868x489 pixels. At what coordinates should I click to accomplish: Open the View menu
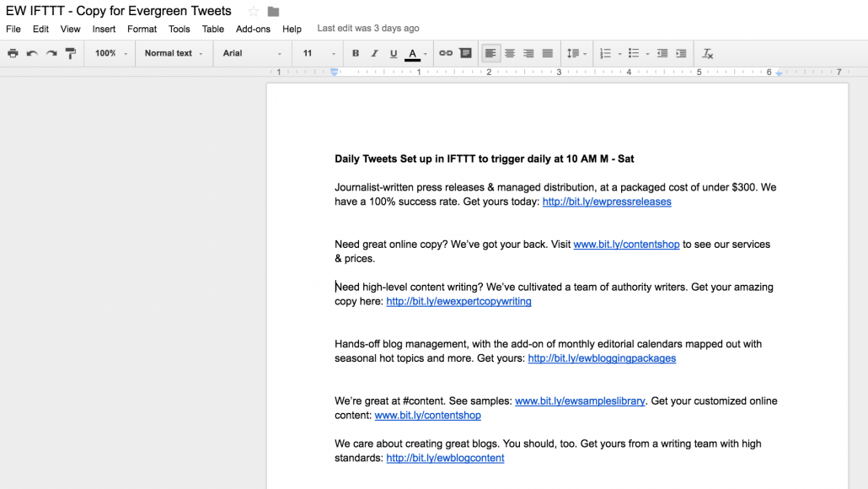point(70,29)
